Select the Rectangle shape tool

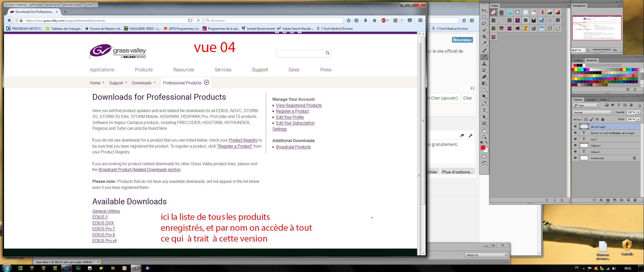[x=484, y=124]
